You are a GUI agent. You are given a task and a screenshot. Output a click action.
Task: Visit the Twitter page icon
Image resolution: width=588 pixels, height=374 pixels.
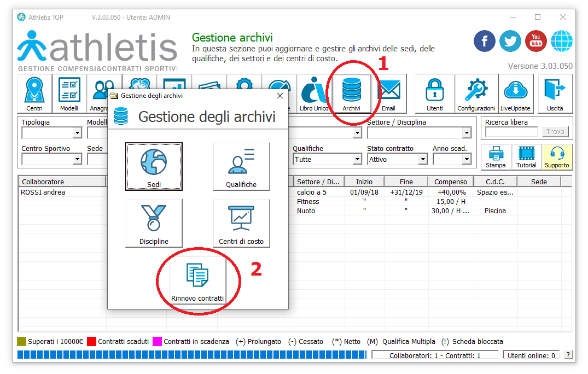[x=510, y=41]
